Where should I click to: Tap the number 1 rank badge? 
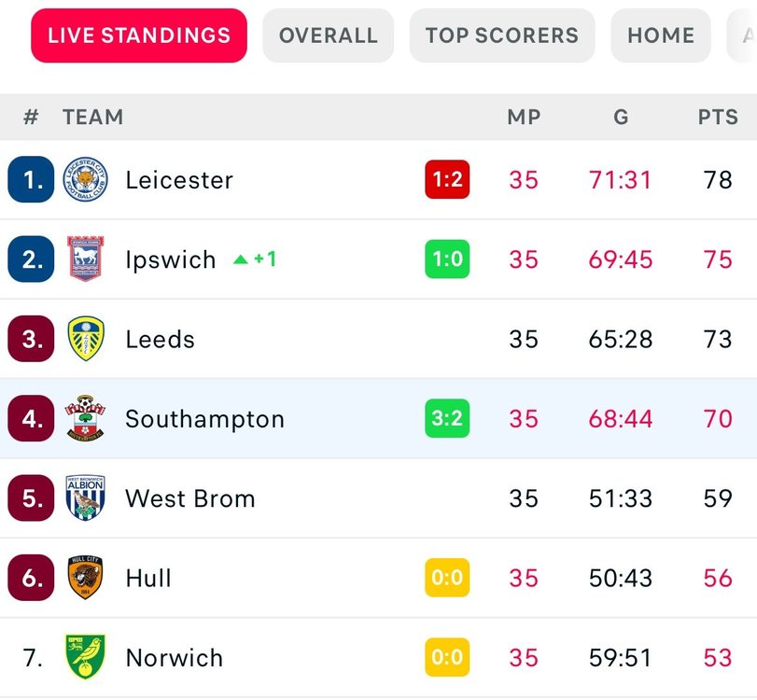click(x=31, y=179)
